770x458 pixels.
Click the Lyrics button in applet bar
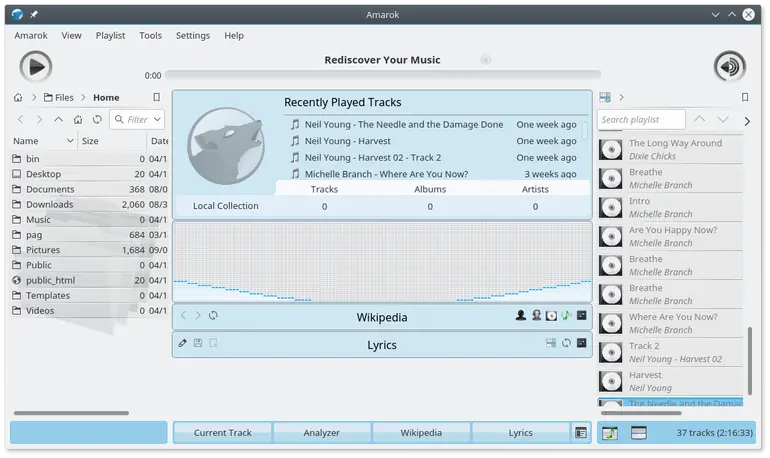[521, 432]
